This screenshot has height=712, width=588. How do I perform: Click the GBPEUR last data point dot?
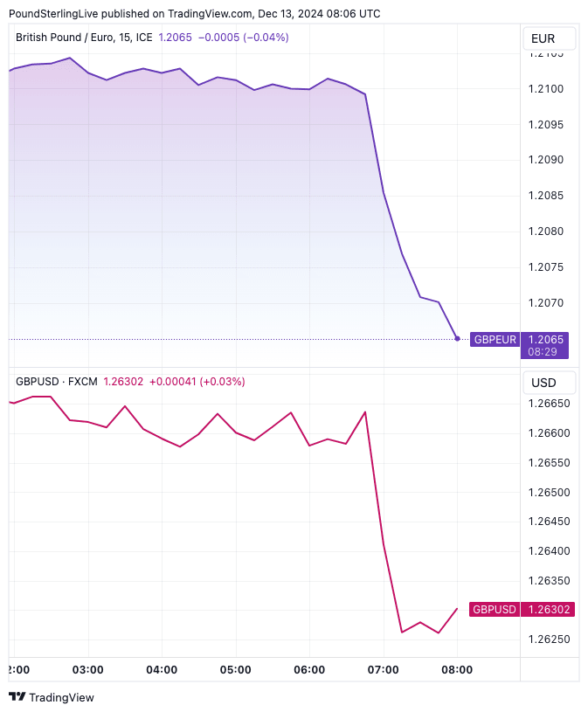point(457,338)
